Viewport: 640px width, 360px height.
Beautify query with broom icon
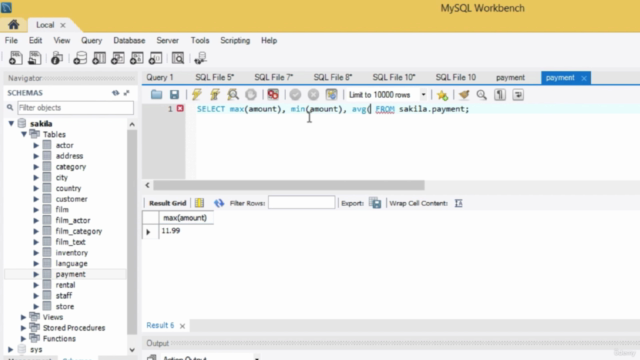[x=464, y=95]
